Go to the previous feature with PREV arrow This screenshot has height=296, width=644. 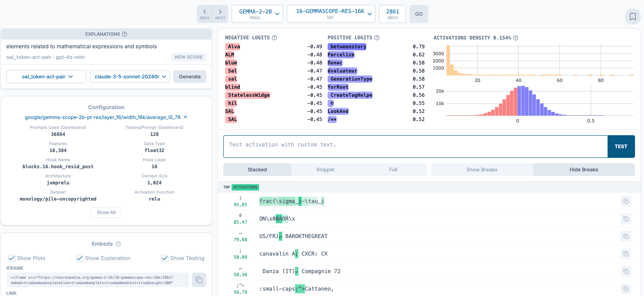[x=204, y=14]
